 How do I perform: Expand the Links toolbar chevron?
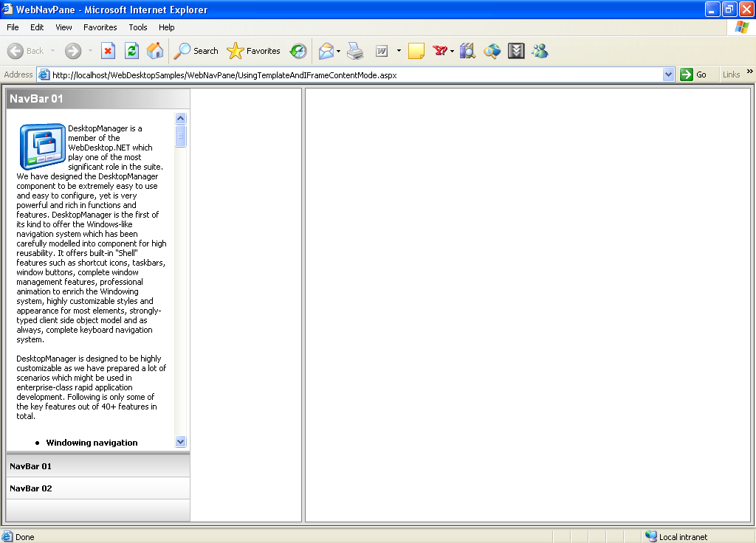click(x=750, y=72)
